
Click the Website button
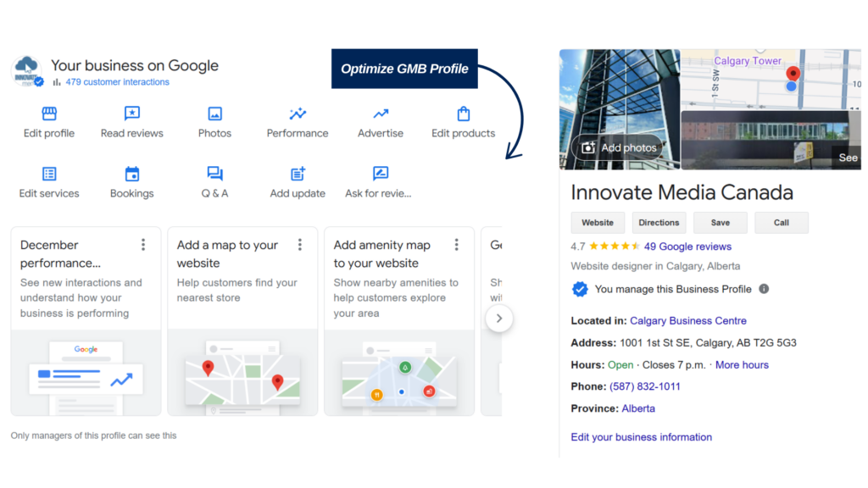(x=598, y=223)
